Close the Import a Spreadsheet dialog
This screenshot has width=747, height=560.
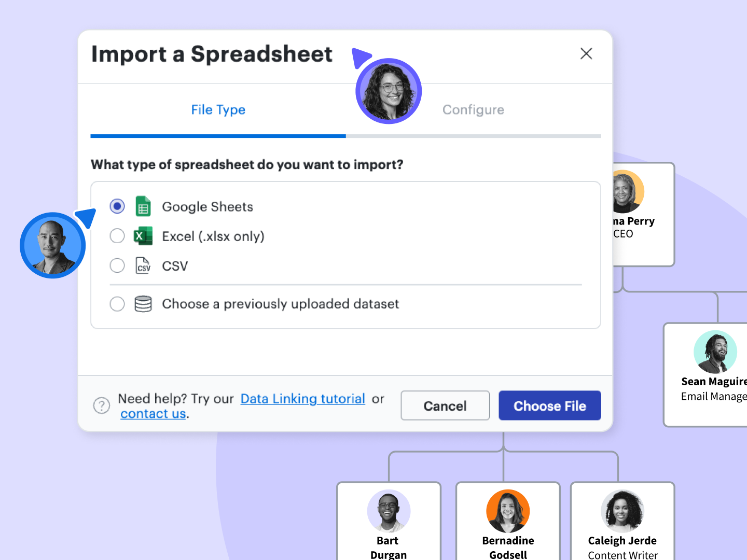(x=586, y=53)
